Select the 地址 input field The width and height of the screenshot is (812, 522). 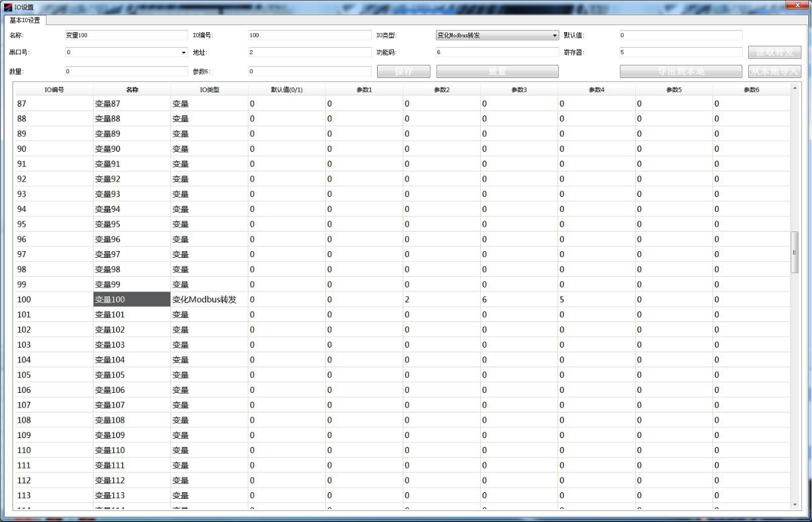[x=309, y=52]
